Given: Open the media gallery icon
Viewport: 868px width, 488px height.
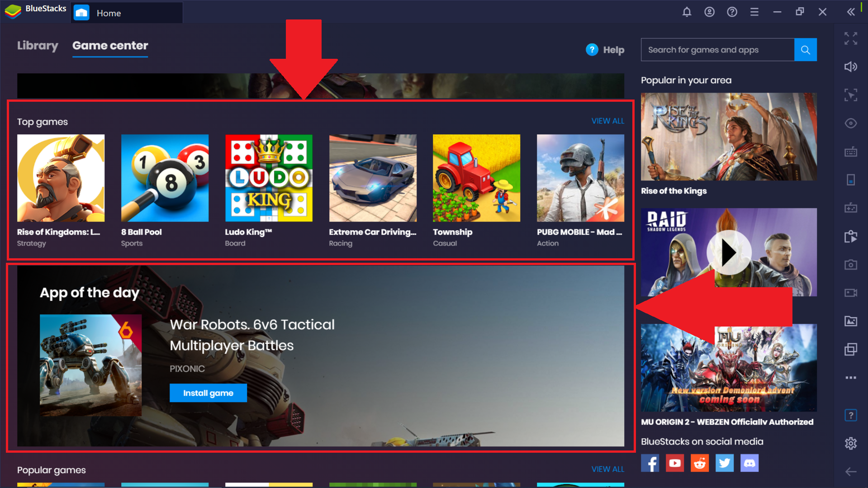Looking at the screenshot, I should click(x=851, y=321).
